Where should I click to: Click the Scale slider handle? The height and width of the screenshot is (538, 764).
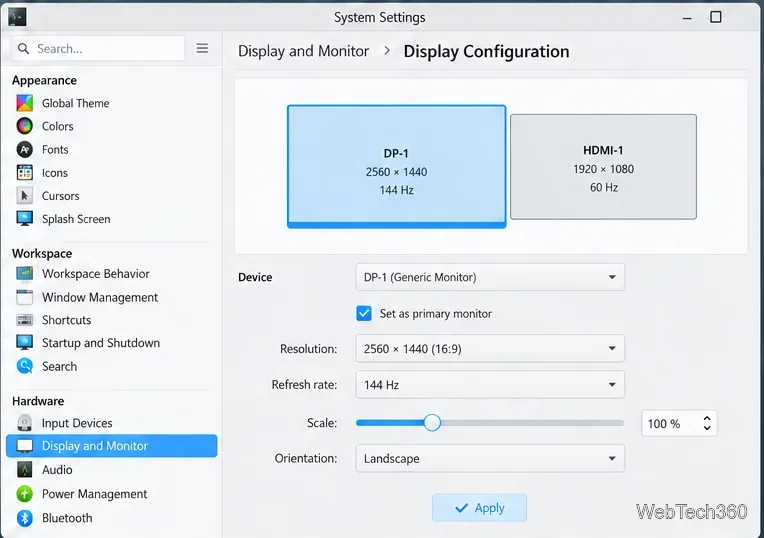coord(432,423)
